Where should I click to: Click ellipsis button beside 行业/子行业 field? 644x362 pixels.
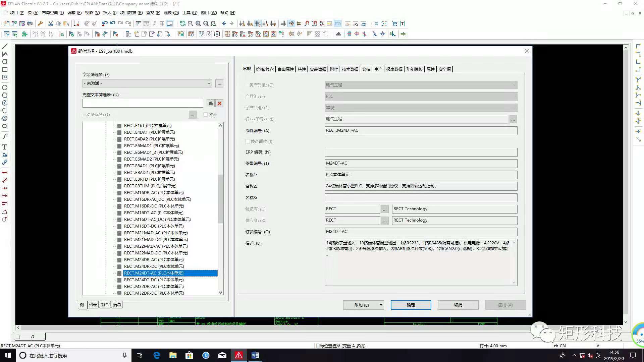513,119
